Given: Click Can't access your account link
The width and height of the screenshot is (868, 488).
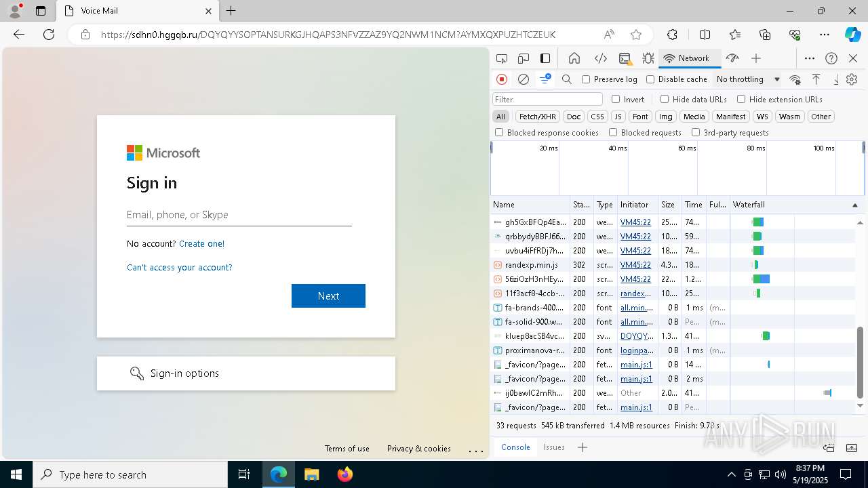Looking at the screenshot, I should pos(180,267).
